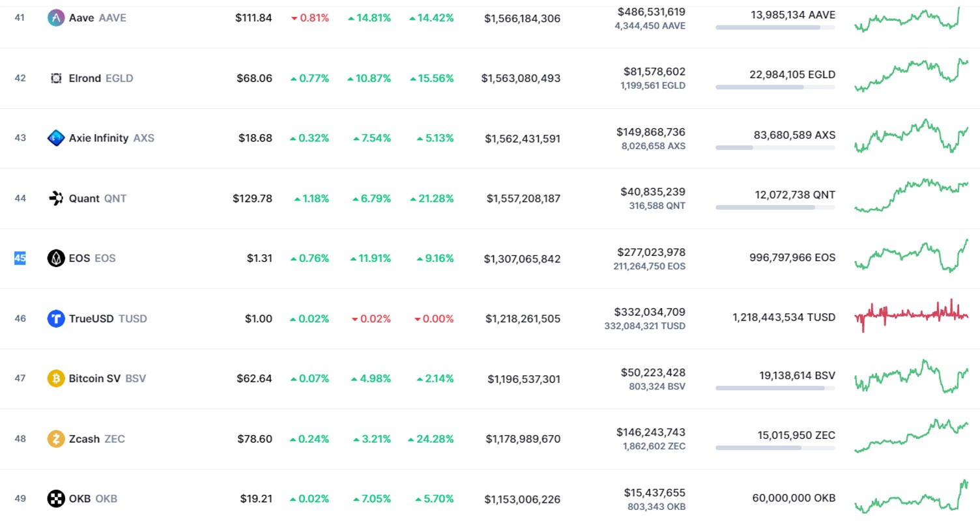
Task: Open the Zcash ZEC coin page link
Action: (x=97, y=439)
